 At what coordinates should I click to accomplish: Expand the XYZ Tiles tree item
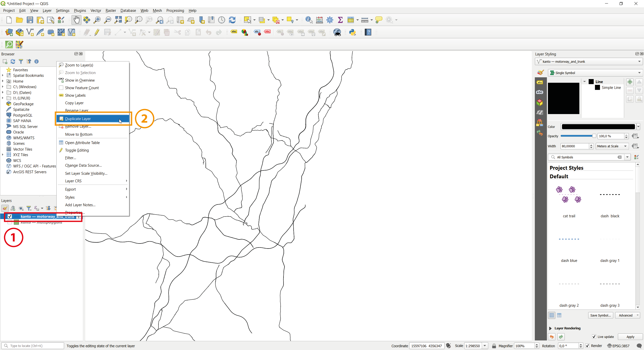pos(2,155)
